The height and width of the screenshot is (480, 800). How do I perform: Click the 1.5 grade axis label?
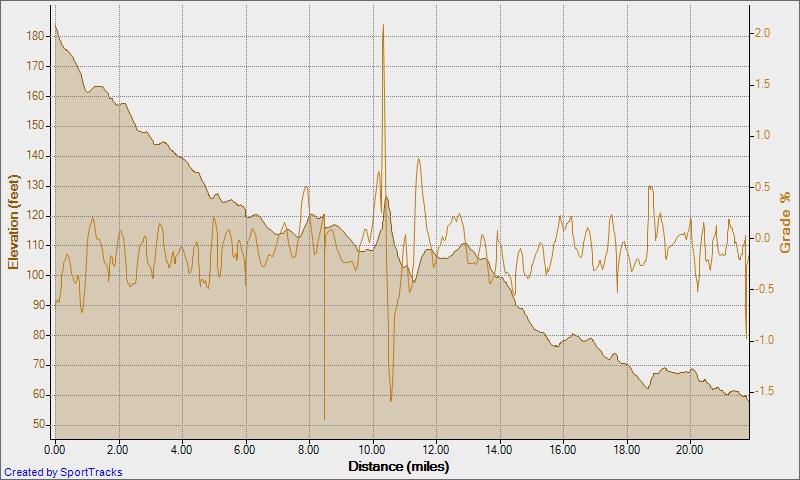point(762,84)
